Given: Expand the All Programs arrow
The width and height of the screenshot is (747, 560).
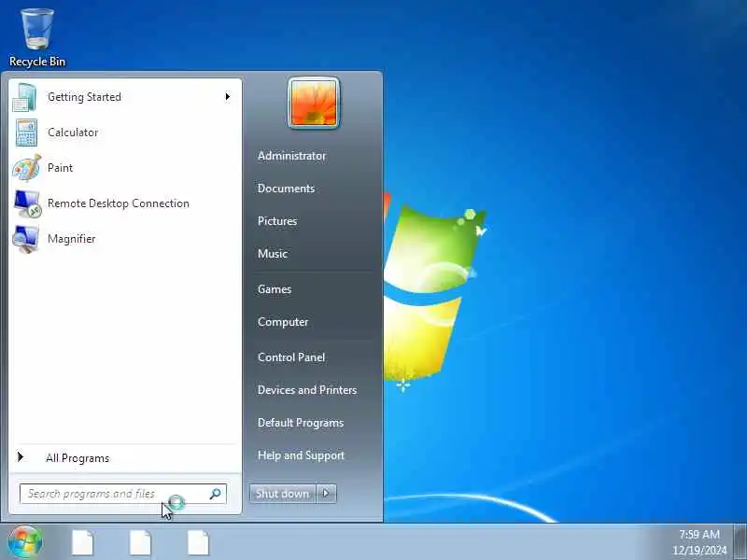Looking at the screenshot, I should coord(20,457).
